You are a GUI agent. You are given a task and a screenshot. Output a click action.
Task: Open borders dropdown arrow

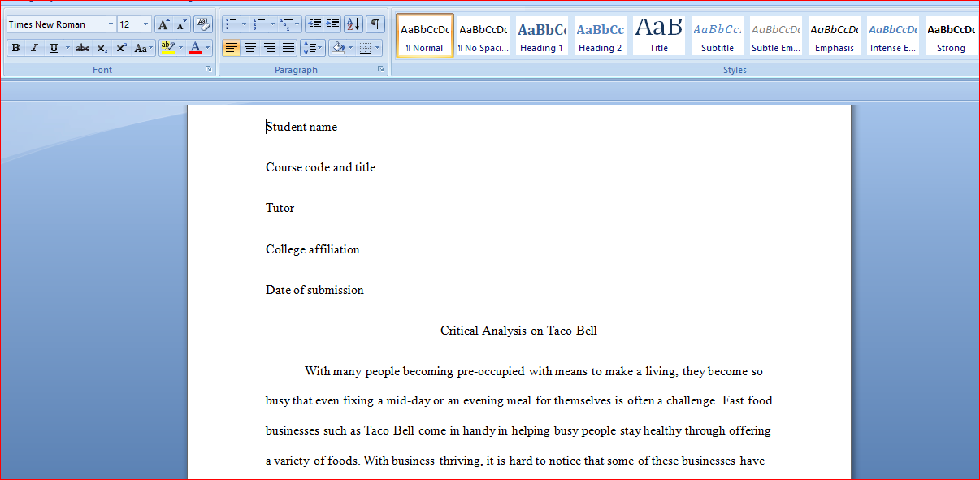click(x=379, y=49)
